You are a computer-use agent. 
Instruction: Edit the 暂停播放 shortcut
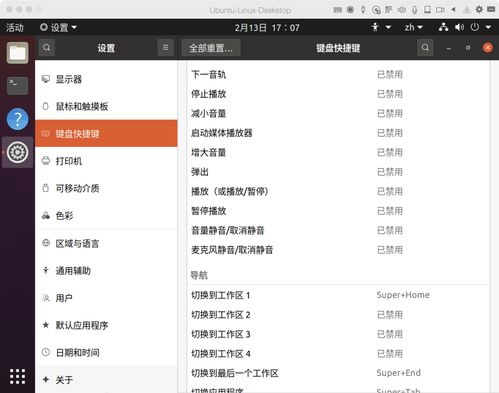click(338, 211)
